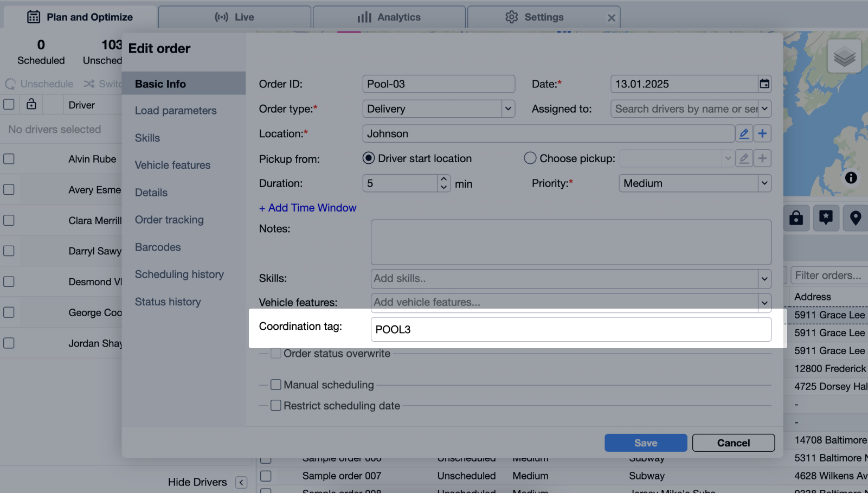This screenshot has width=868, height=499.
Task: Select Choose pickup radio button
Action: [530, 158]
